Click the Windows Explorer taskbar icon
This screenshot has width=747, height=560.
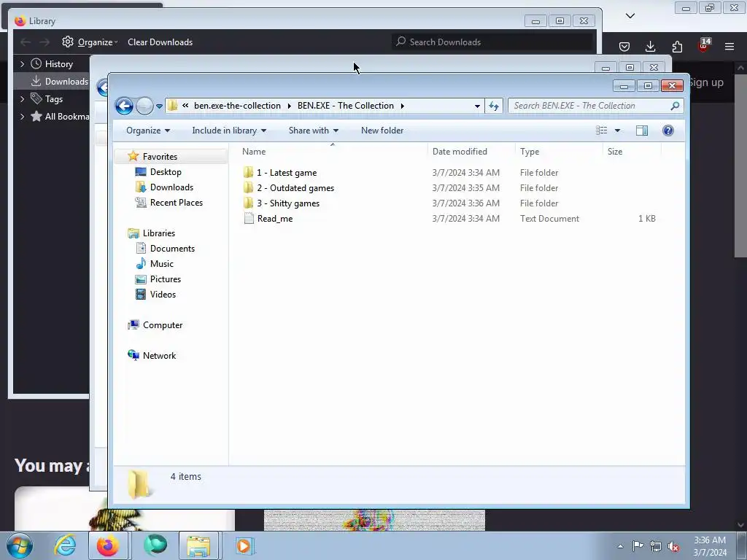point(198,545)
